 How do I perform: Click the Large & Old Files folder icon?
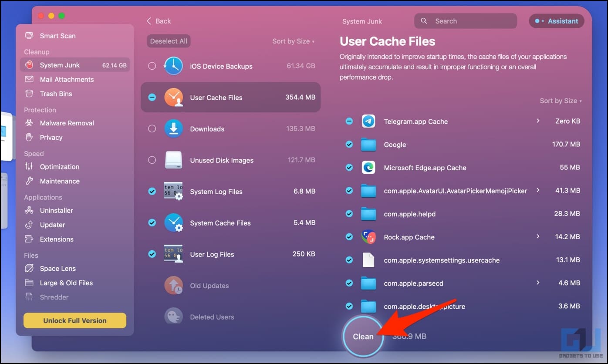coord(29,283)
